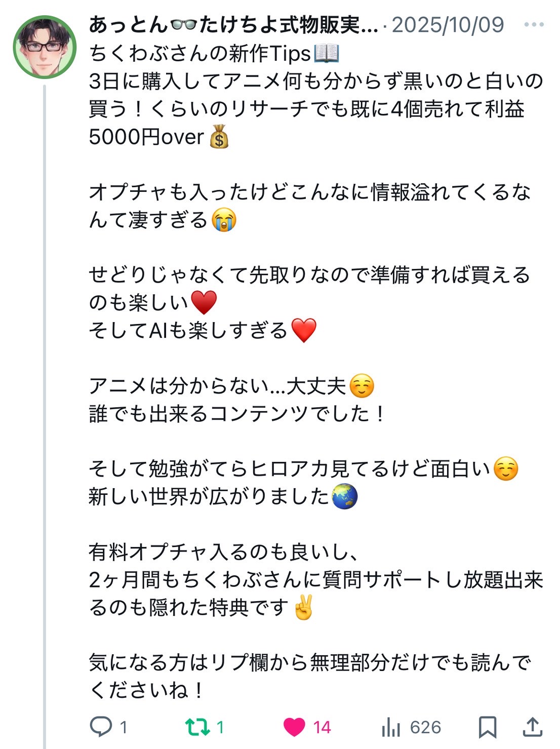Click the share upload icon
The height and width of the screenshot is (749, 560).
coord(533,727)
